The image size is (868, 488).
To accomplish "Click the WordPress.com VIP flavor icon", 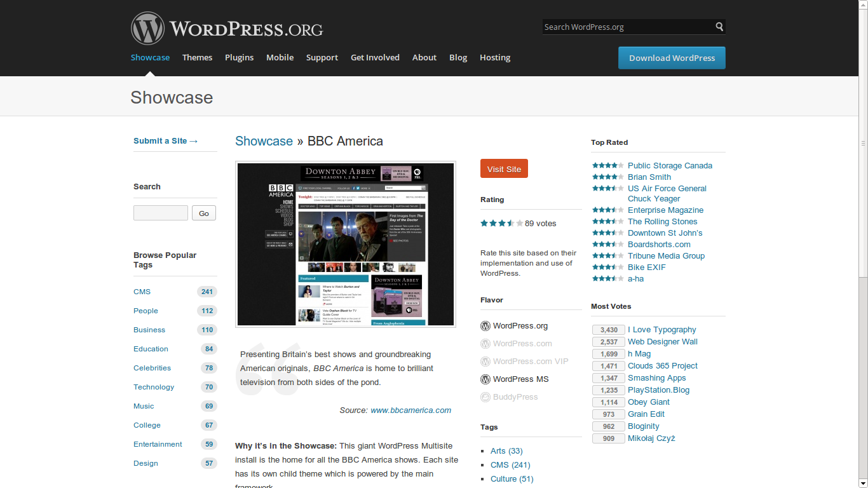I will tap(485, 362).
